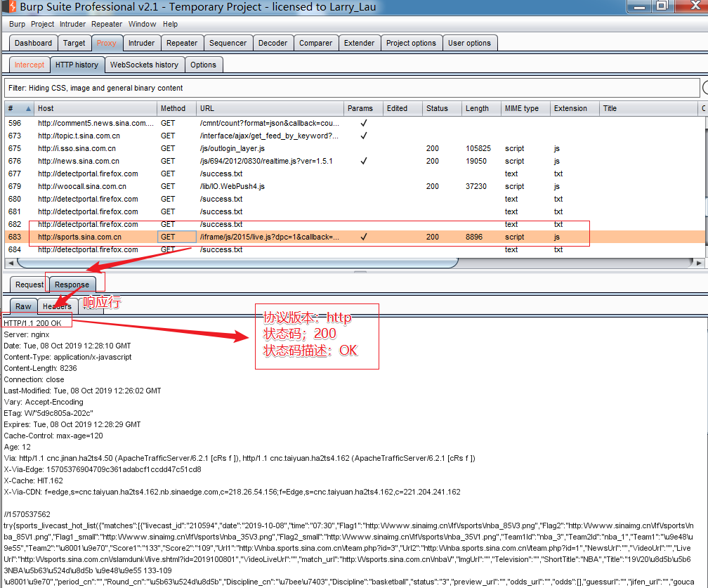This screenshot has width=708, height=588.
Task: Click the sort arrow in # column
Action: tap(28, 109)
